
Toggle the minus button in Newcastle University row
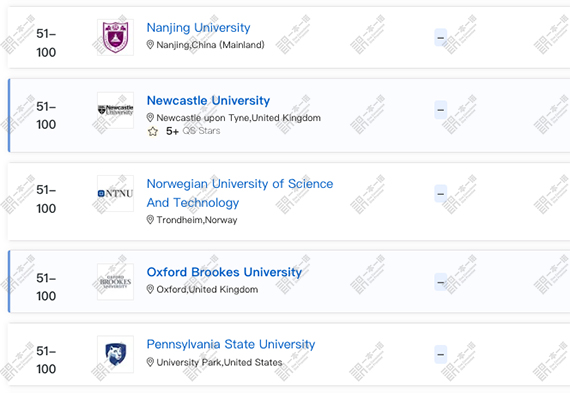pyautogui.click(x=441, y=110)
